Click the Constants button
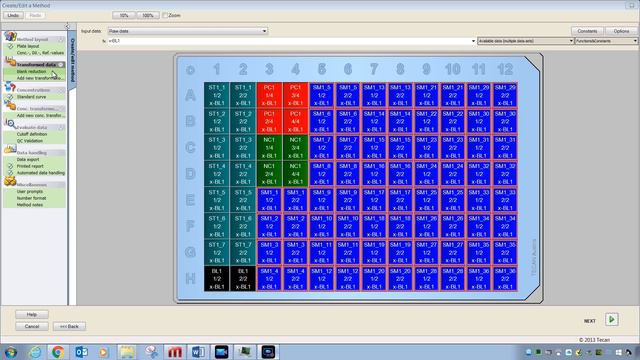 pyautogui.click(x=587, y=31)
